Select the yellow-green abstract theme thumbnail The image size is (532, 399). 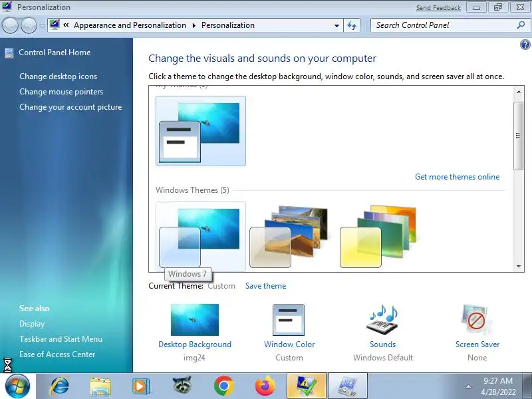pyautogui.click(x=378, y=237)
